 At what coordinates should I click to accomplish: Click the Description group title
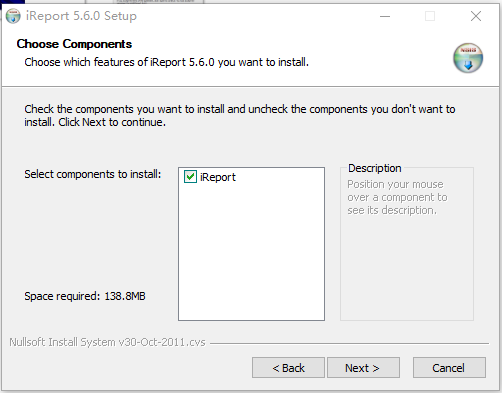[x=375, y=168]
